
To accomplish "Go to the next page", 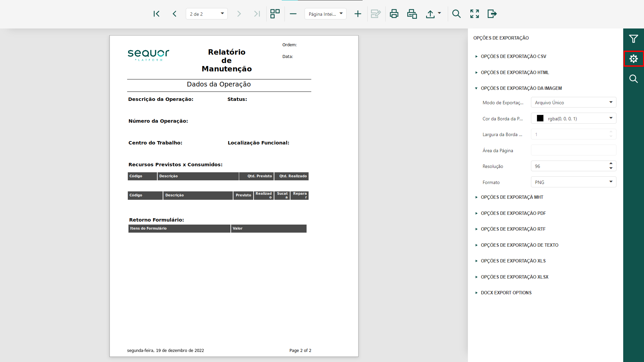I will (239, 14).
